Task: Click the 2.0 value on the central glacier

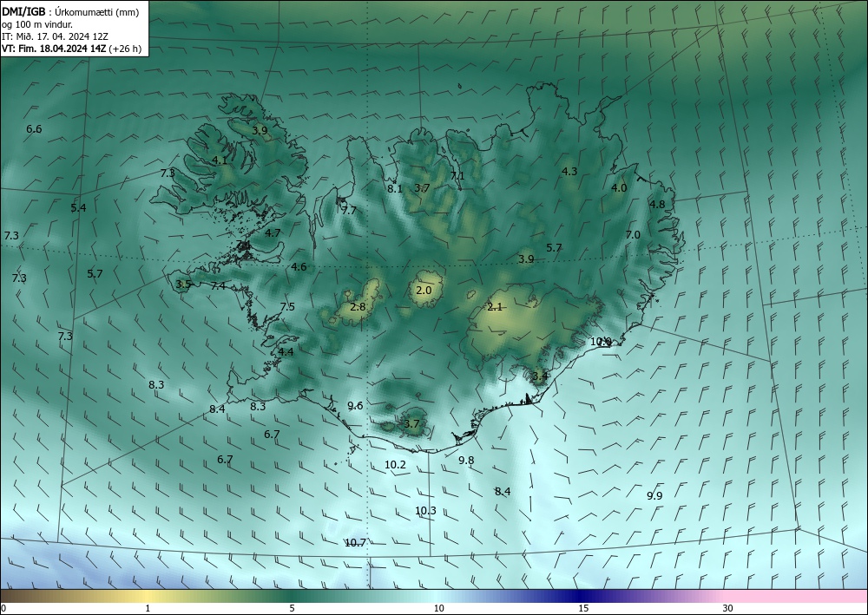Action: coord(424,290)
